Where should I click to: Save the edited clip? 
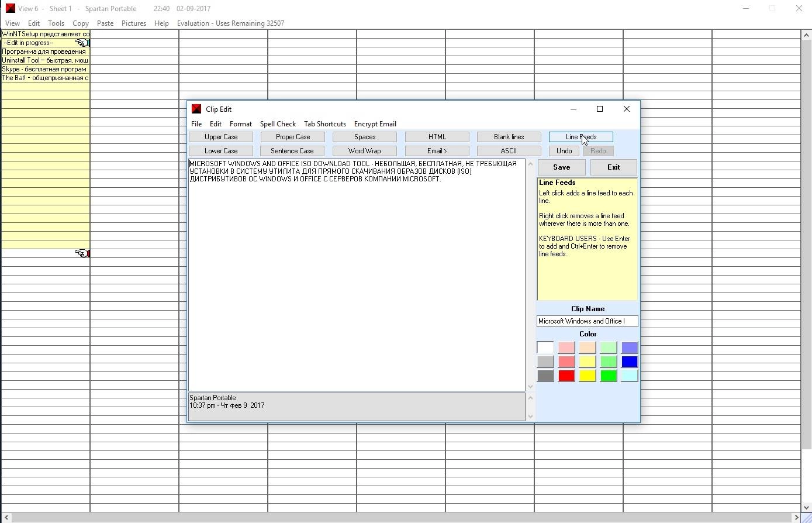point(561,167)
